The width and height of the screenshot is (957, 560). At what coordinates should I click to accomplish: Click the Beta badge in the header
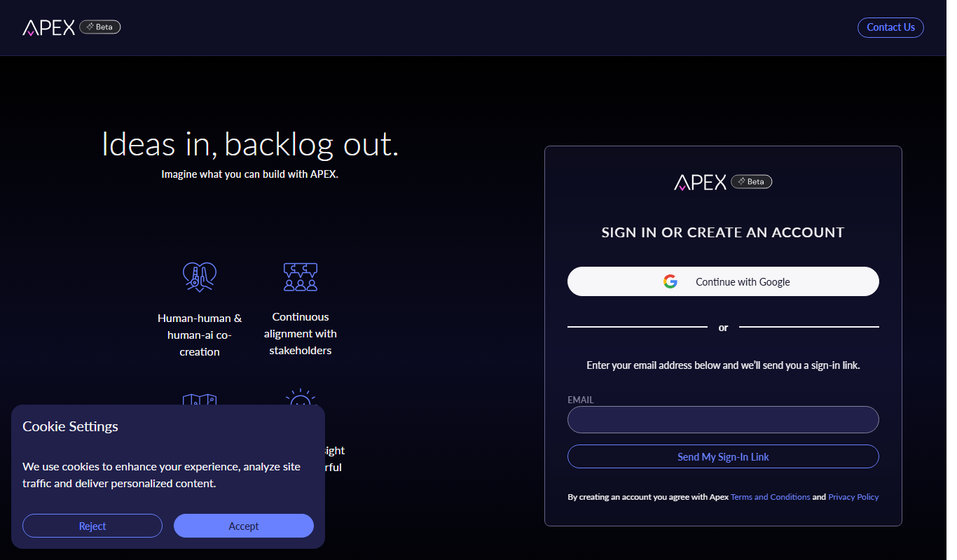[100, 27]
